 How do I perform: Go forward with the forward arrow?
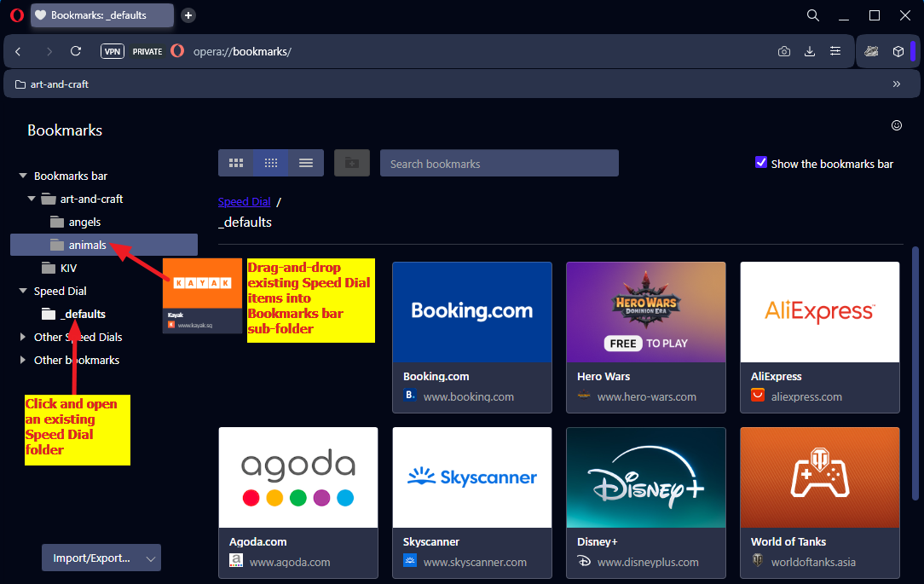(x=49, y=52)
